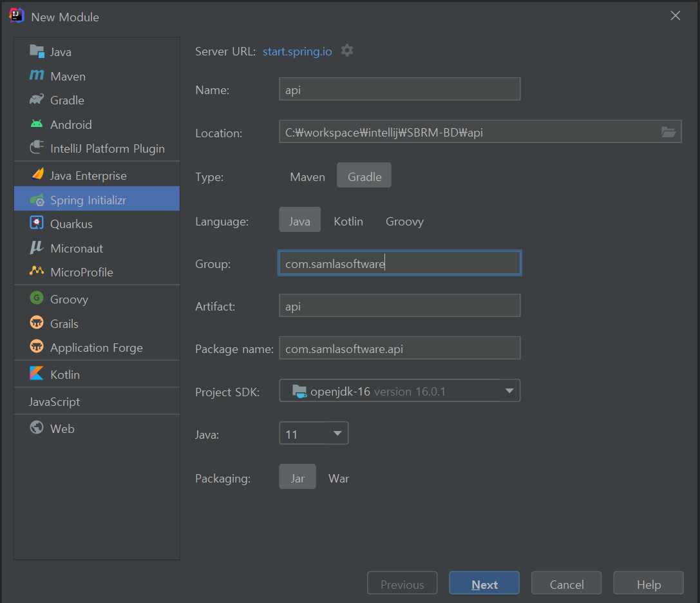Click the Help button
This screenshot has height=603, width=700.
click(x=648, y=583)
